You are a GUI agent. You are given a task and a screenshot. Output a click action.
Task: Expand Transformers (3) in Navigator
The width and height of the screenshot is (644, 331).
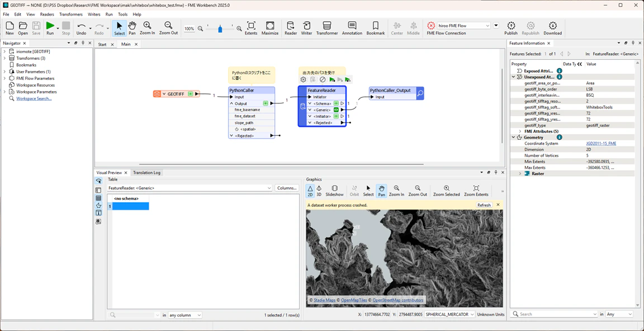4,58
